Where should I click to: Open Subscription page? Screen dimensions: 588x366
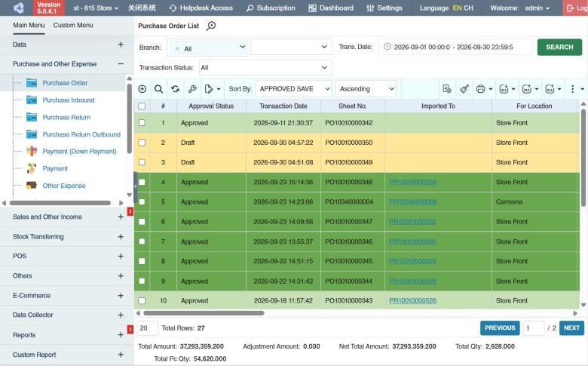tap(271, 8)
